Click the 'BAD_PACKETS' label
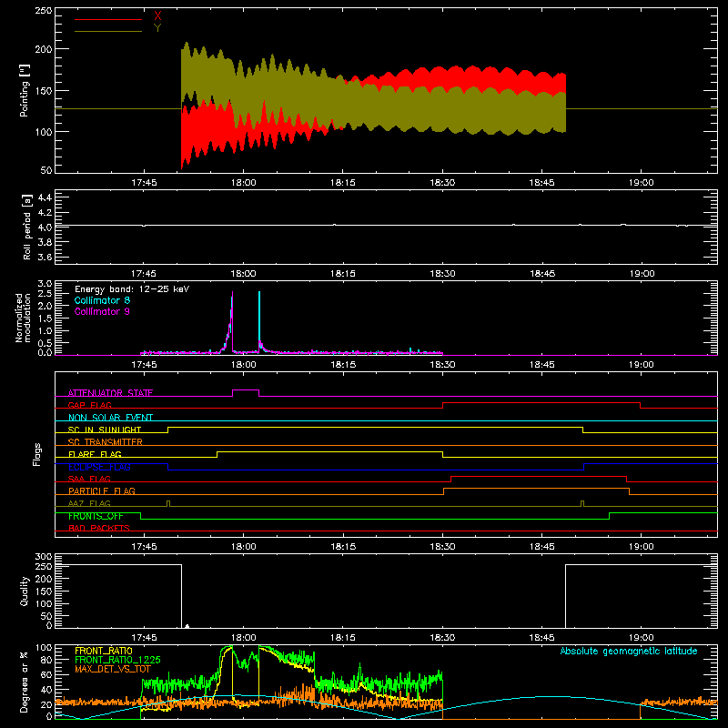728x728 pixels. coord(99,528)
